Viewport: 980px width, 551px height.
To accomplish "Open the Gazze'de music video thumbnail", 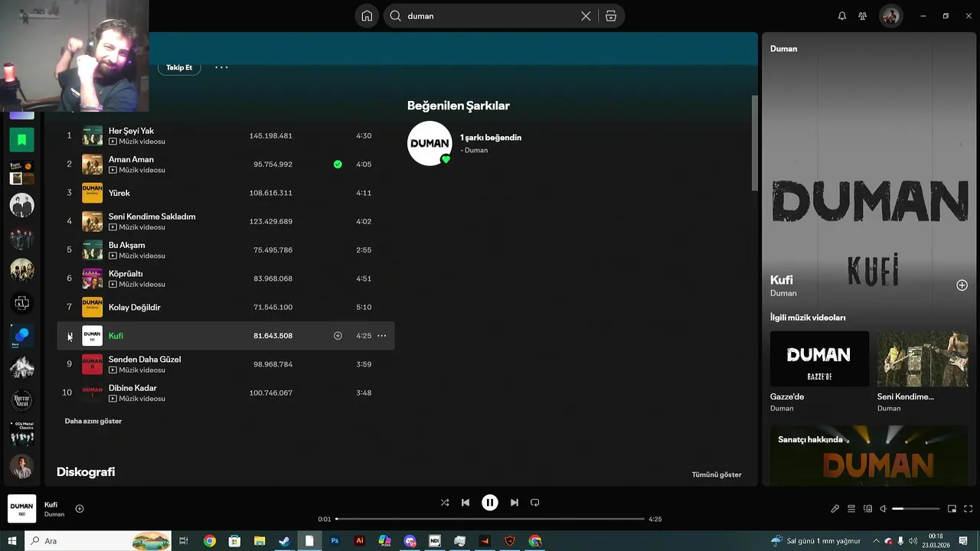I will click(819, 359).
